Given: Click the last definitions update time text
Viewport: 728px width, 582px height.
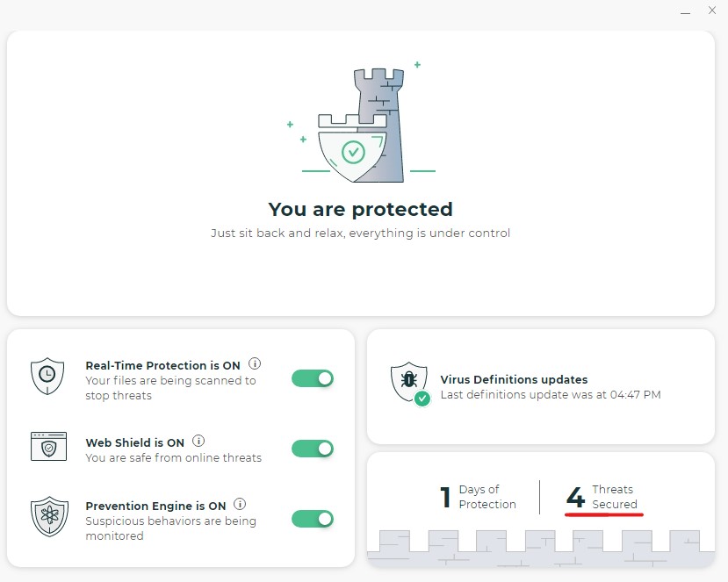Looking at the screenshot, I should [550, 395].
